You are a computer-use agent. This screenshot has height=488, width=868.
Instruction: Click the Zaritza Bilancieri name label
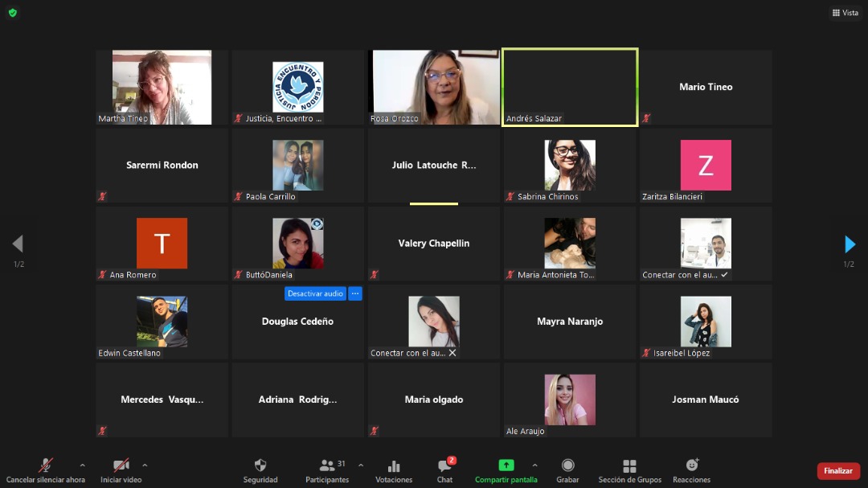pos(672,197)
